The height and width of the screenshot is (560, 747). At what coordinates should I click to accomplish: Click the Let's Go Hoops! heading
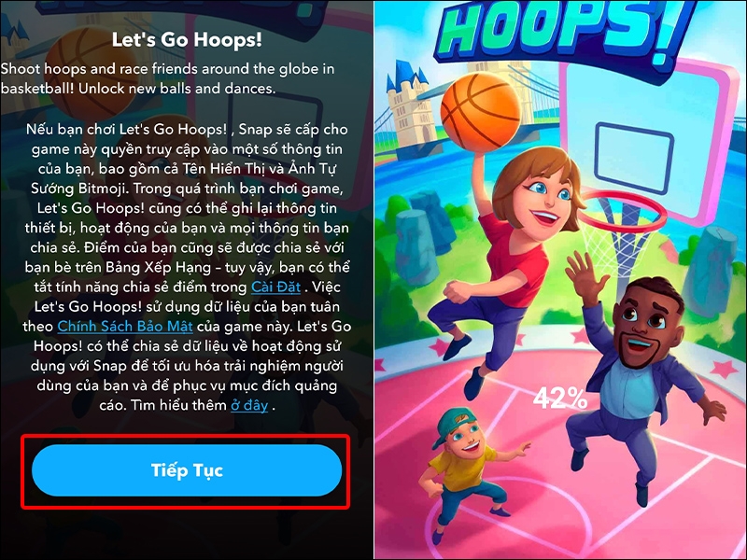[187, 40]
